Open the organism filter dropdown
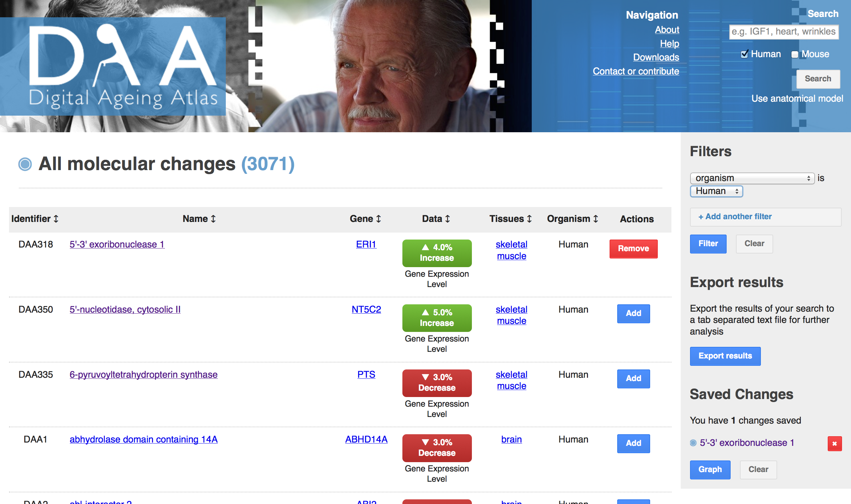Viewport: 851px width, 504px height. click(x=752, y=178)
